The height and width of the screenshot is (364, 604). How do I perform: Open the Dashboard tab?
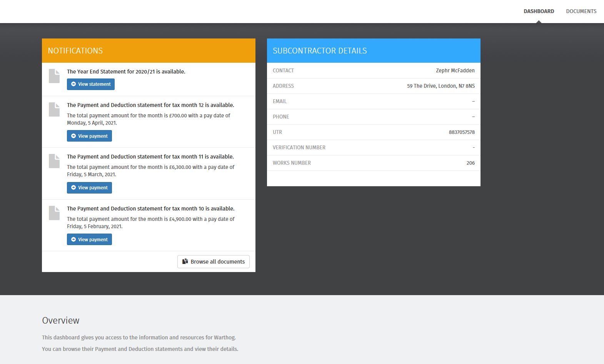[539, 11]
